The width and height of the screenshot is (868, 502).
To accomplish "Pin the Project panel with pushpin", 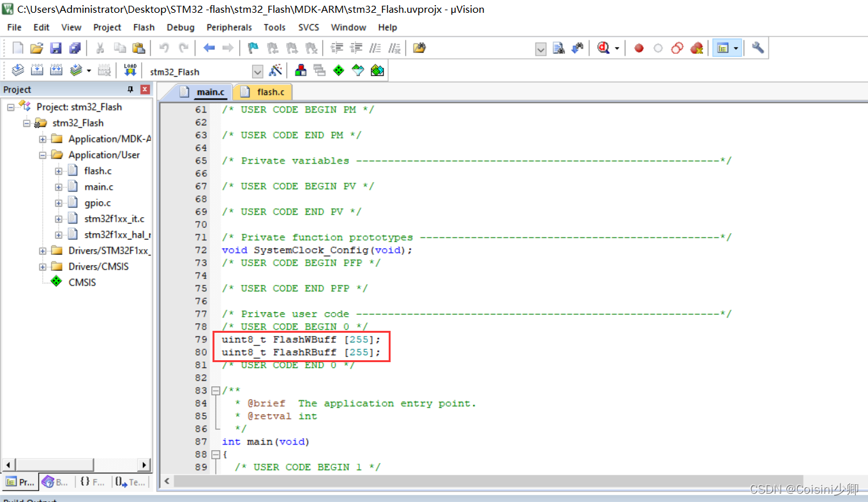I will pyautogui.click(x=131, y=89).
